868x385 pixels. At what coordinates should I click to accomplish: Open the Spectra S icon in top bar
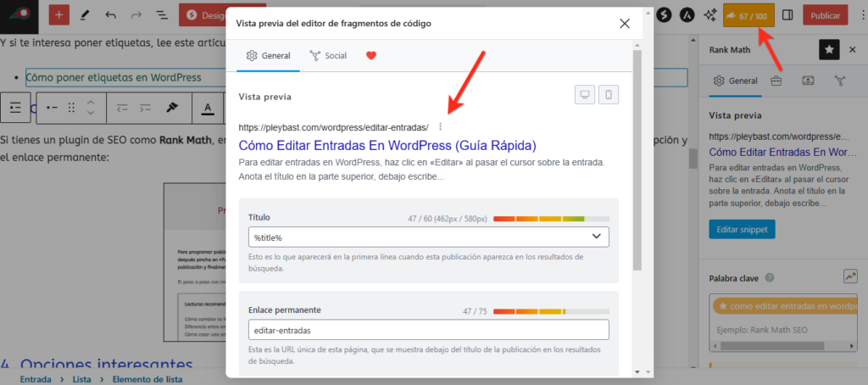(x=665, y=15)
